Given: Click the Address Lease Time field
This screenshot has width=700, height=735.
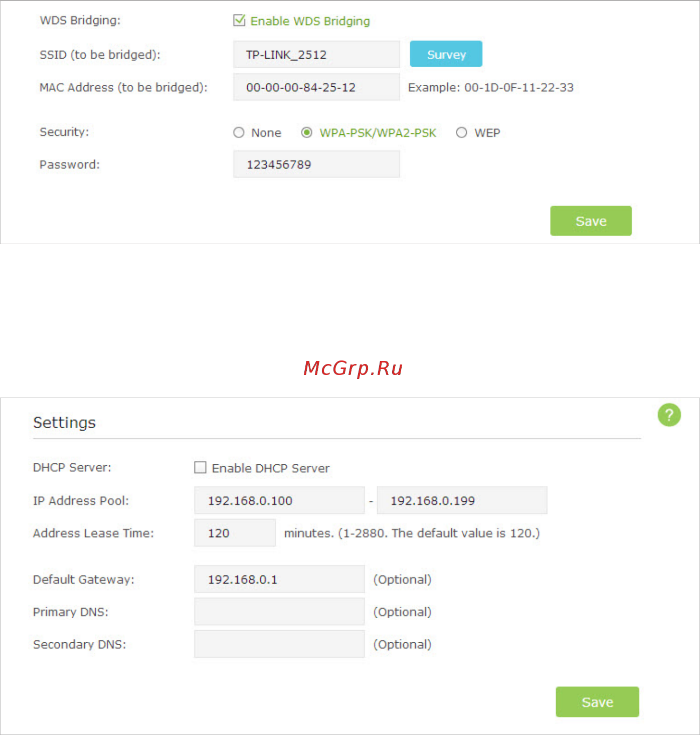Looking at the screenshot, I should 235,533.
